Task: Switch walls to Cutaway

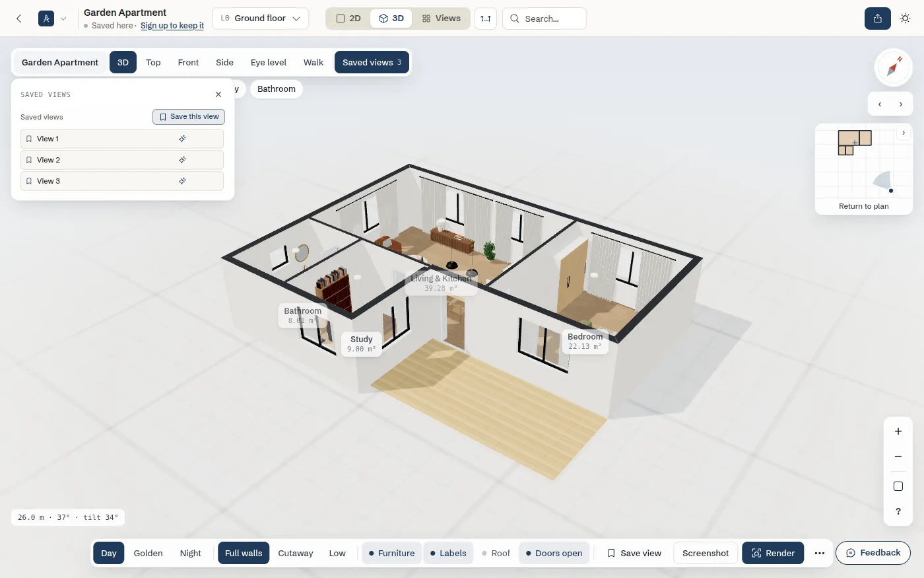Action: click(296, 553)
